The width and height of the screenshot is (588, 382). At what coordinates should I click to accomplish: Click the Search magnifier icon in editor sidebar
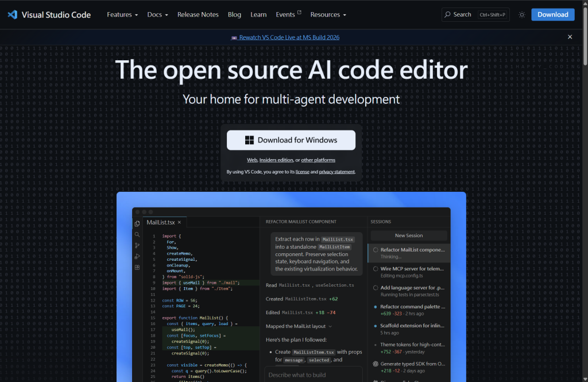click(x=137, y=234)
